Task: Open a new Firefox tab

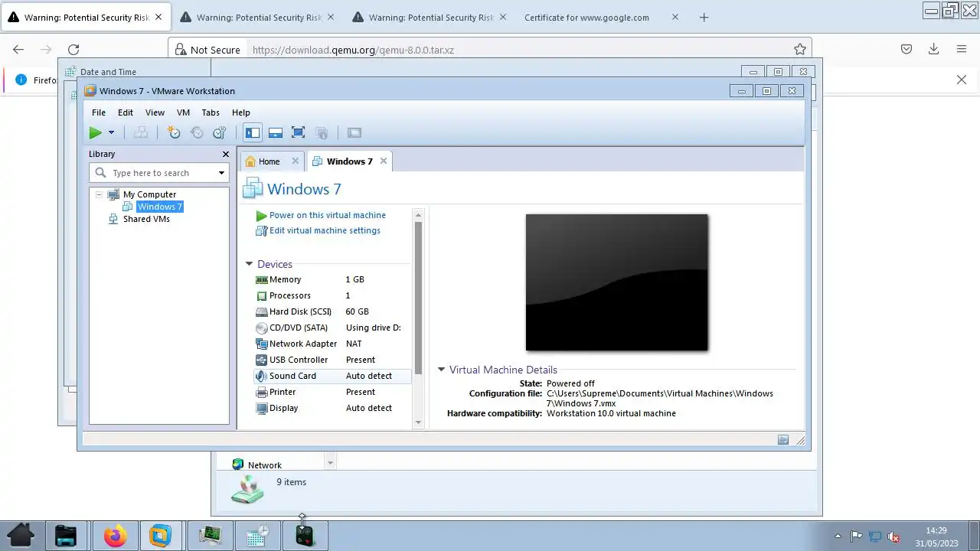Action: pos(704,18)
